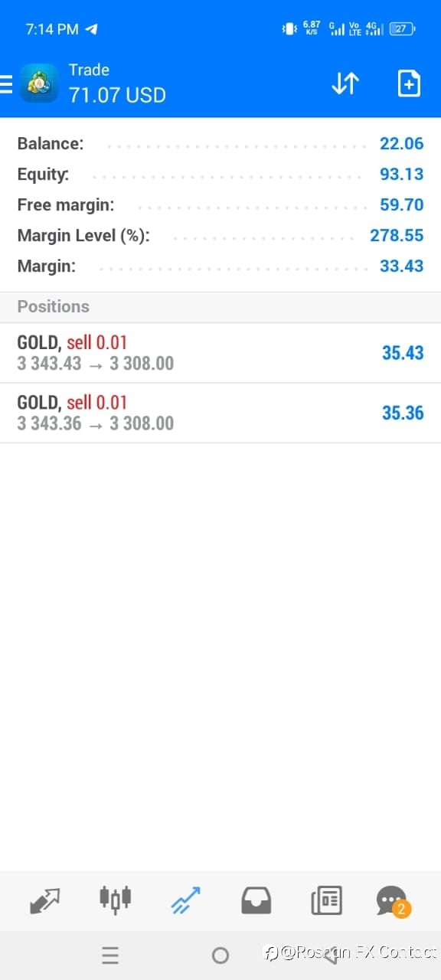Tap the Margin Level (%) row

click(220, 235)
